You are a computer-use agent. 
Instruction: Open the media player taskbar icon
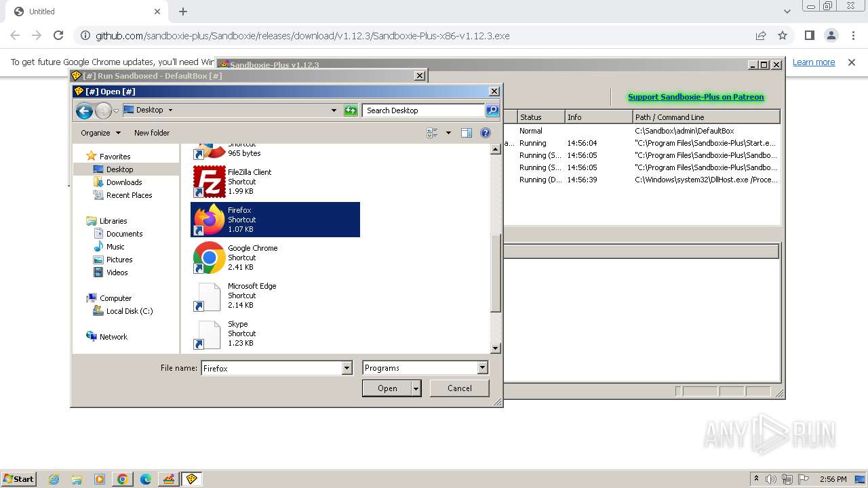click(100, 479)
